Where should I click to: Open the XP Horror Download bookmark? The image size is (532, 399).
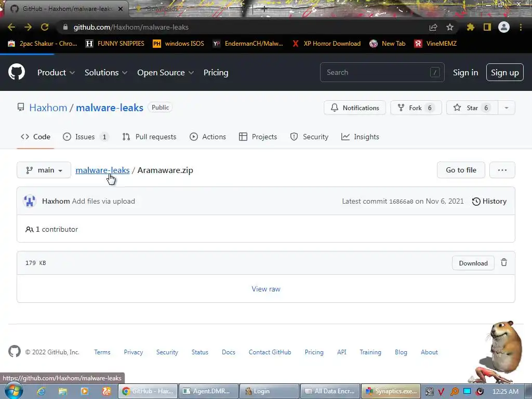[x=326, y=44]
